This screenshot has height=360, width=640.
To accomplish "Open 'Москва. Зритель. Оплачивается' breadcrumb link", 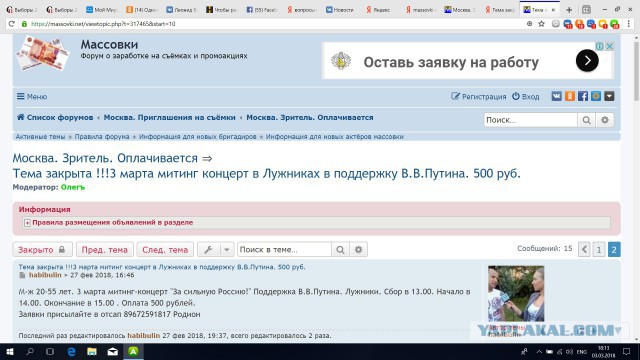I will click(310, 117).
